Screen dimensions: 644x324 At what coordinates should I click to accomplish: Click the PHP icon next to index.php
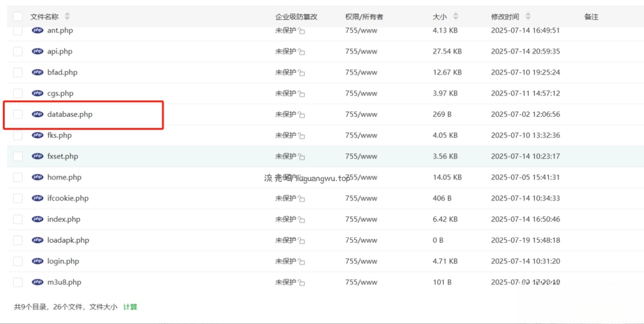(x=37, y=219)
